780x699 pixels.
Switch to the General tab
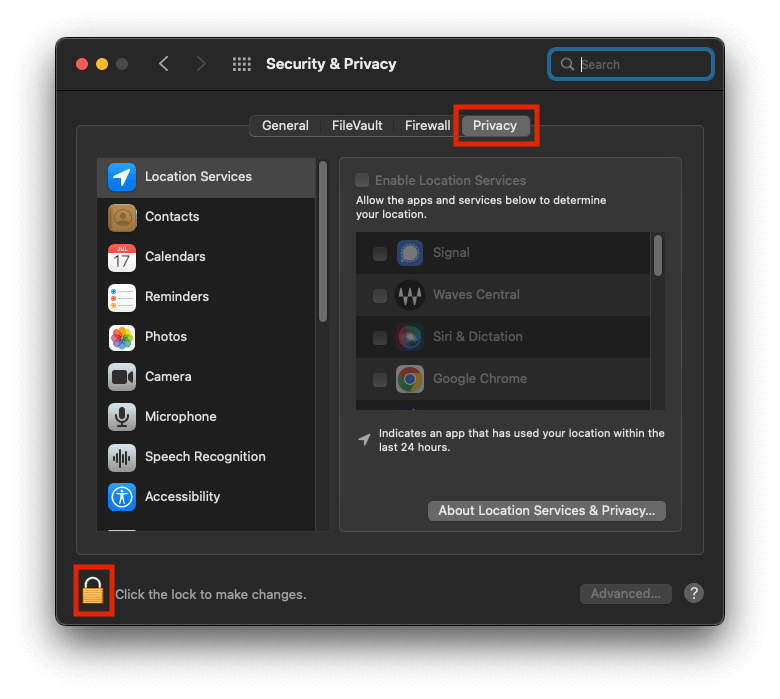point(285,126)
